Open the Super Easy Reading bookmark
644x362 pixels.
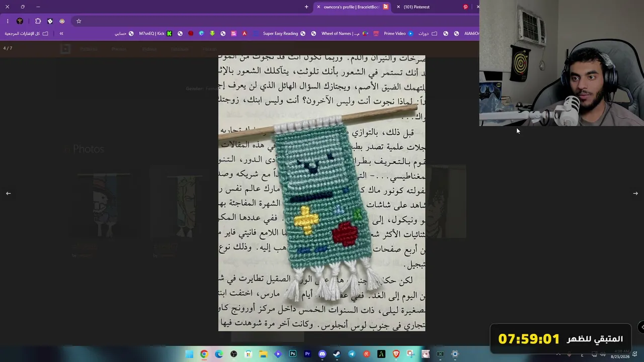pos(284,34)
